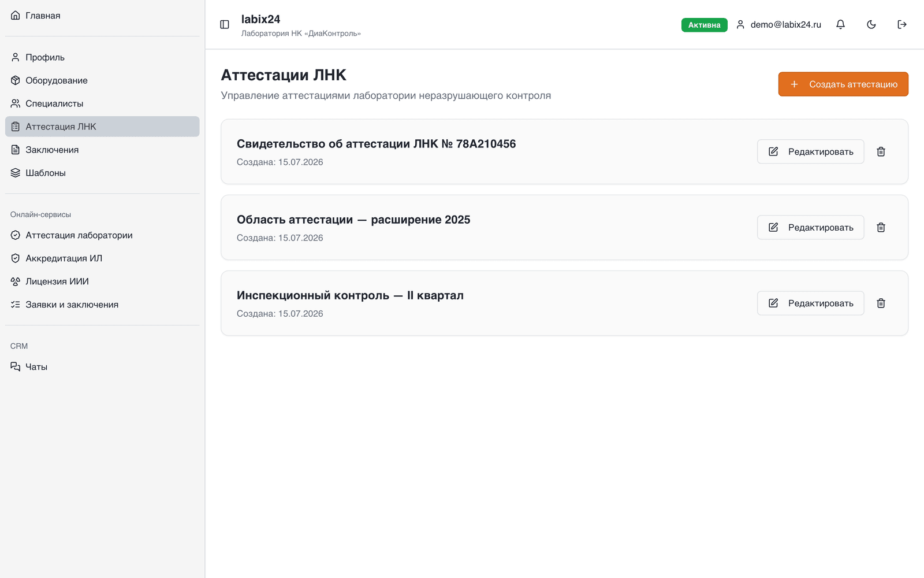Click the logout icon
Image resolution: width=924 pixels, height=578 pixels.
tap(902, 24)
